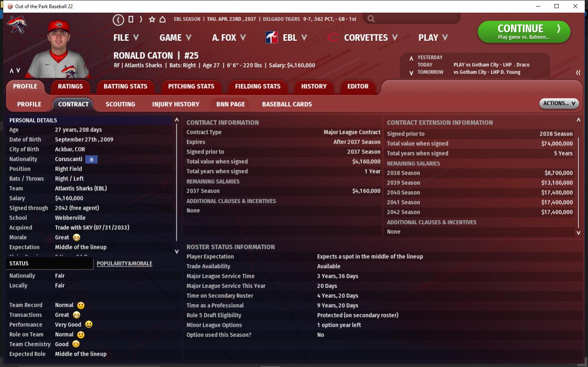Open the HISTORY tab
588x367 pixels.
click(314, 87)
